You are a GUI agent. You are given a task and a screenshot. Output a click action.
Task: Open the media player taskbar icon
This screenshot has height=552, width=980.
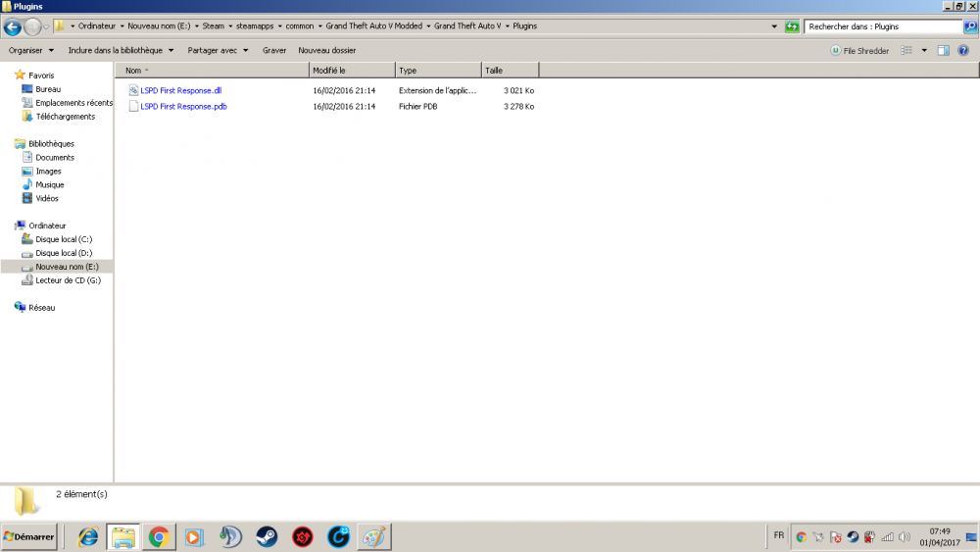(x=194, y=537)
